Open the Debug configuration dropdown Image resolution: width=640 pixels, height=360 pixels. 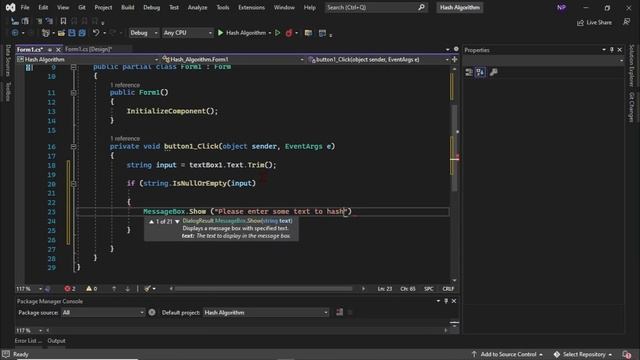coord(144,33)
